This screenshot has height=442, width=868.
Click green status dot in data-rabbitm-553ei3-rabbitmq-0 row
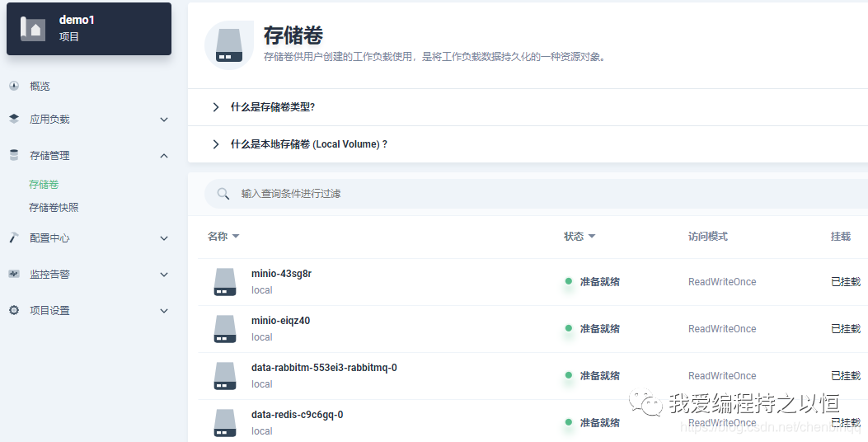pyautogui.click(x=569, y=375)
